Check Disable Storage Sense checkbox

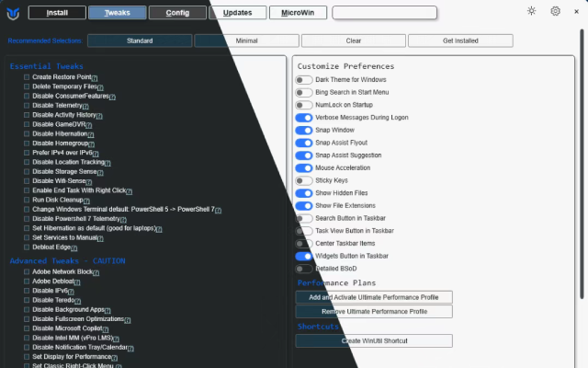coord(27,172)
